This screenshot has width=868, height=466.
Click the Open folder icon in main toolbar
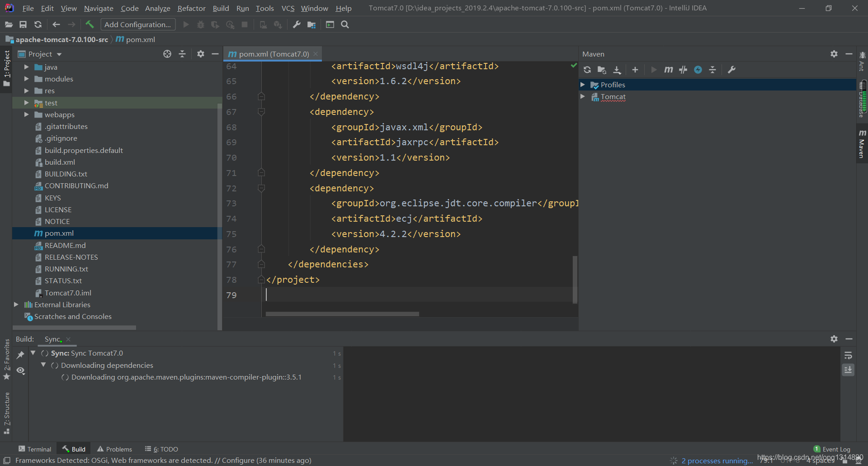(x=9, y=24)
